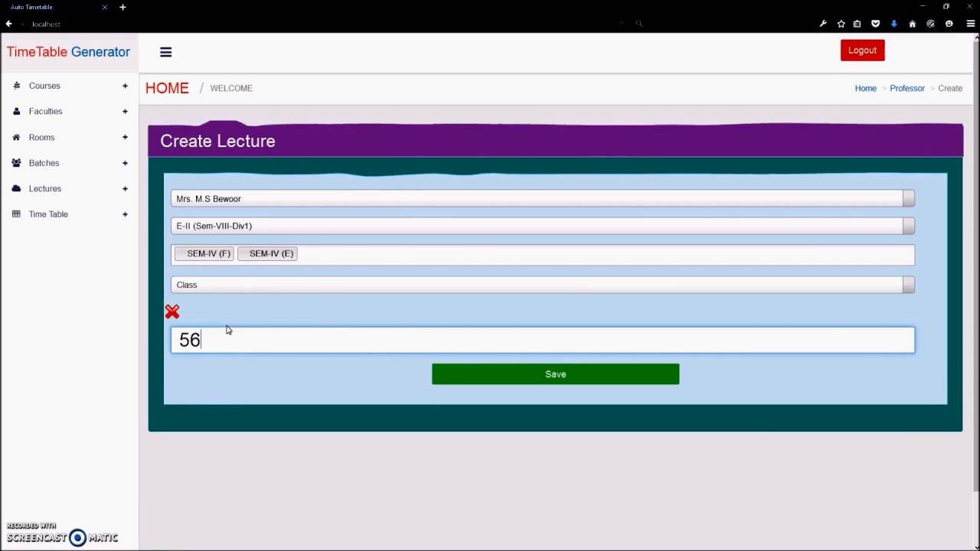The width and height of the screenshot is (980, 551).
Task: Click the Create breadcrumb text
Action: point(950,88)
